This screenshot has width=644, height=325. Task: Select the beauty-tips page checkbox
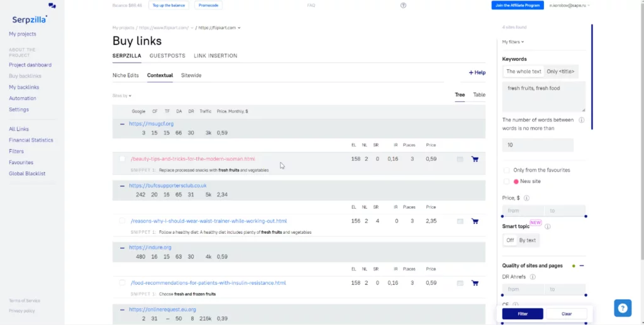[x=122, y=159]
